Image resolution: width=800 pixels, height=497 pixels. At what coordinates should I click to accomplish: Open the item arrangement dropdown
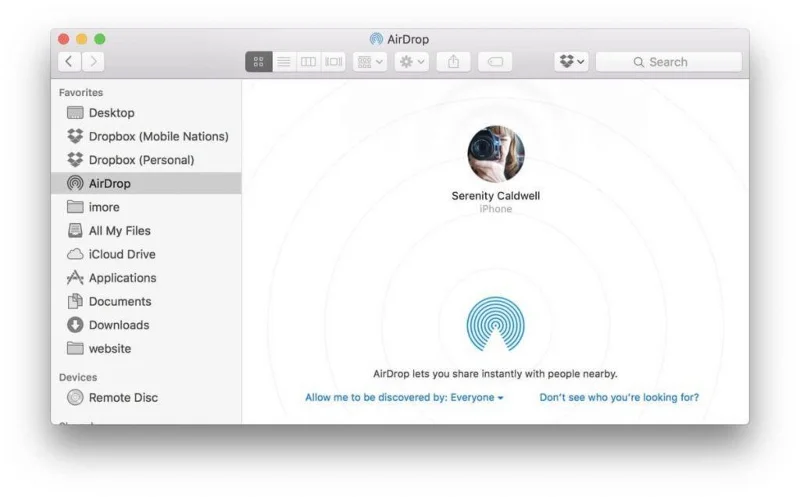[x=370, y=62]
